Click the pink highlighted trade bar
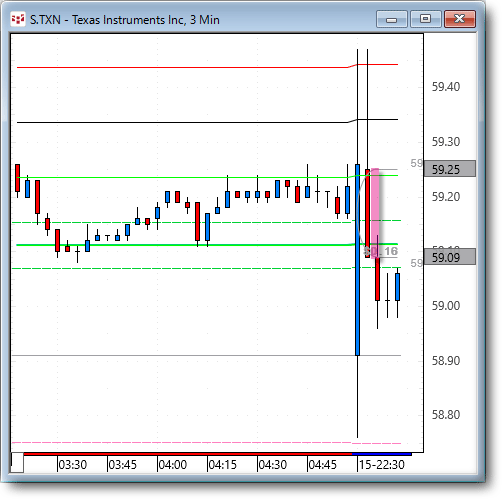Screen dimensions: 503x500 point(375,213)
